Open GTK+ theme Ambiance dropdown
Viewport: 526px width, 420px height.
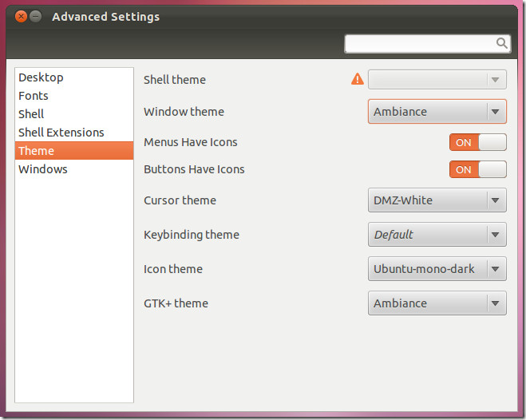click(x=437, y=303)
